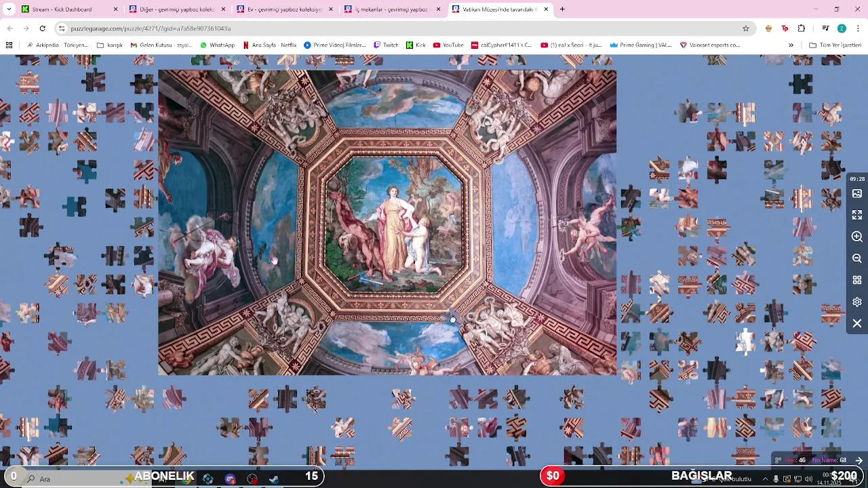Image resolution: width=868 pixels, height=488 pixels.
Task: Arrange pieces with the grid icon
Action: tap(857, 280)
